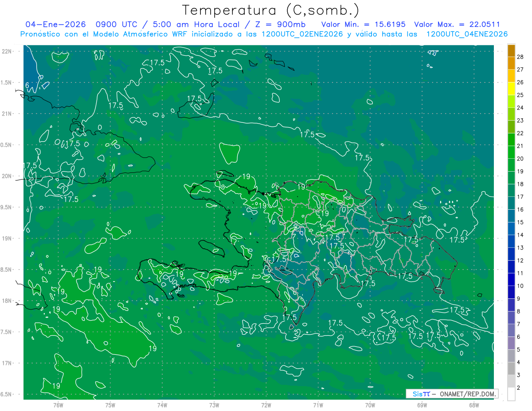Click the "72W" longitude axis label
The width and height of the screenshot is (532, 411).
tap(266, 405)
